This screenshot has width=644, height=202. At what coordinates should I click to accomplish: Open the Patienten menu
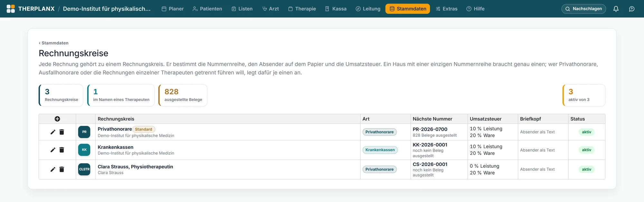[x=207, y=9]
